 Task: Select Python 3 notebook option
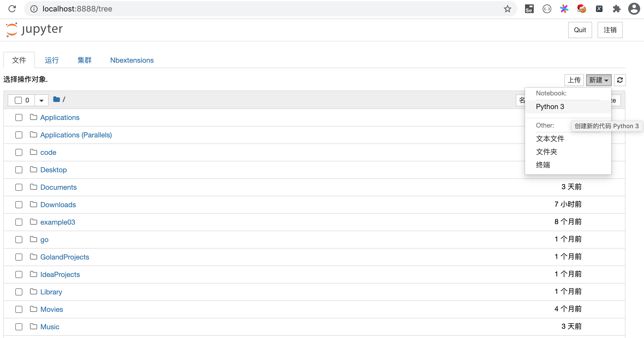tap(550, 106)
